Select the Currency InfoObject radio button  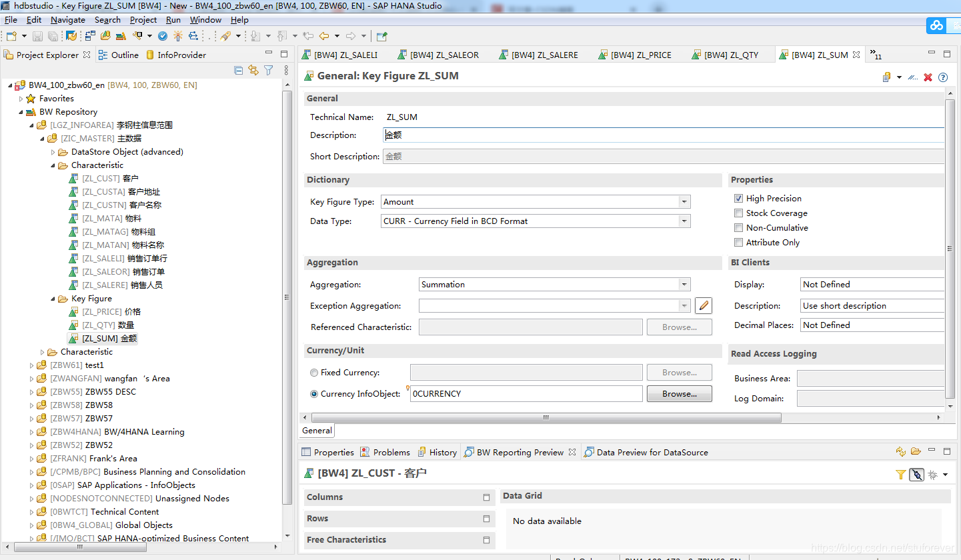point(314,394)
